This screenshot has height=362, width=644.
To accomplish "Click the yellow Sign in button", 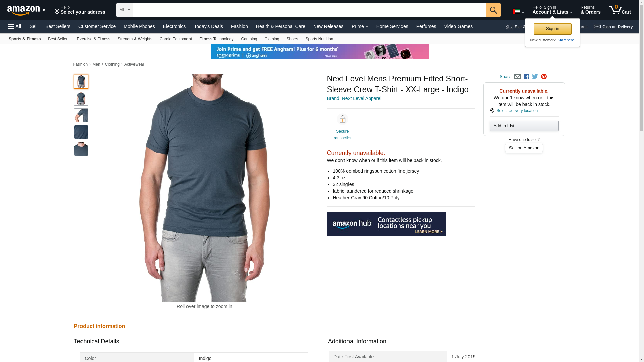I will [552, 29].
